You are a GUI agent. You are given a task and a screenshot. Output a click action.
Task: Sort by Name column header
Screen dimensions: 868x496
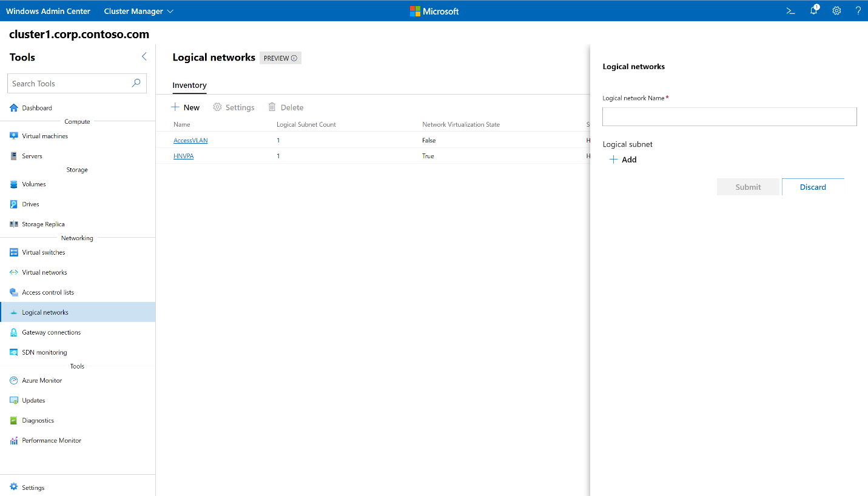(x=182, y=124)
